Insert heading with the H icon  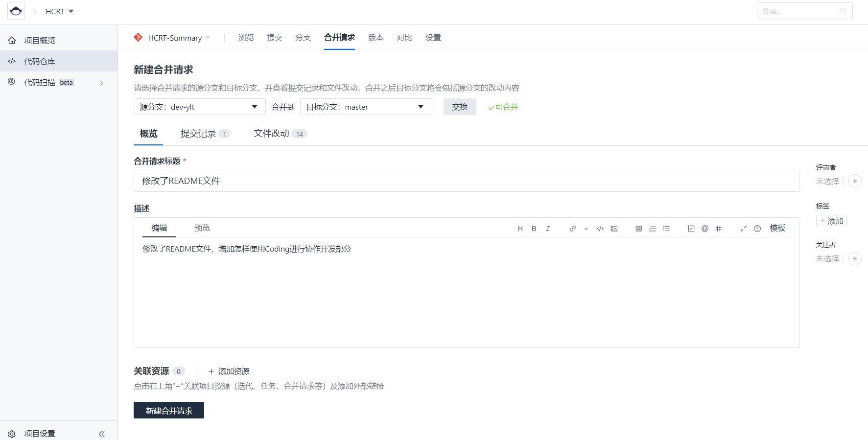520,229
